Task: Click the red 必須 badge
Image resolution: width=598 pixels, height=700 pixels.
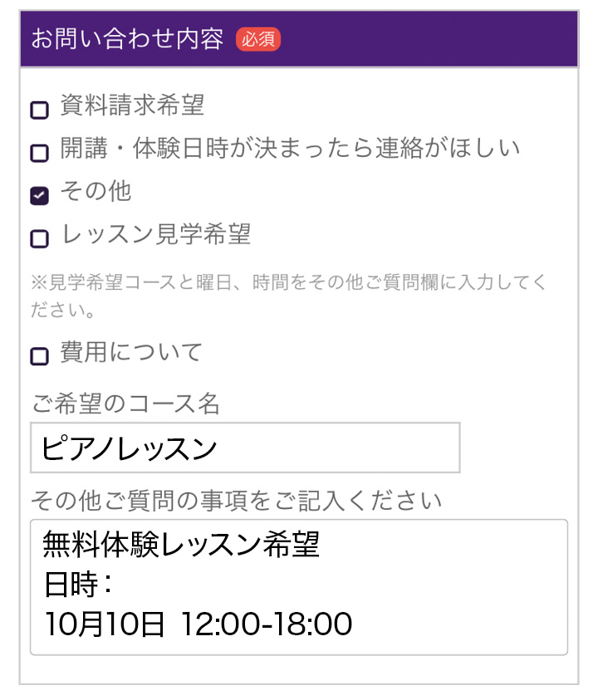Action: click(258, 39)
